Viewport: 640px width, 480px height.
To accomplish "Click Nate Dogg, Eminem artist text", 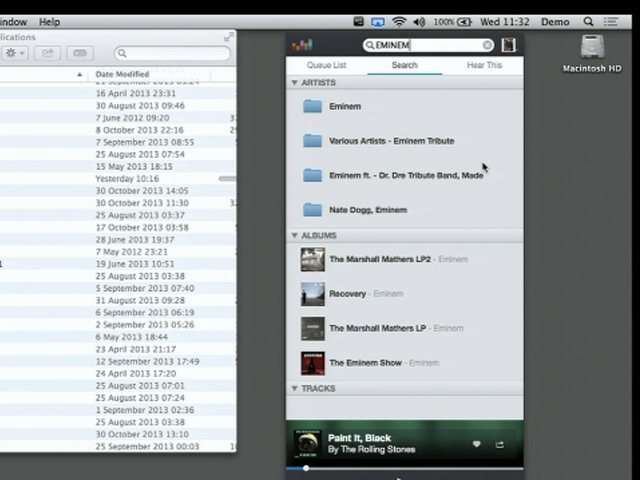I will coord(368,210).
